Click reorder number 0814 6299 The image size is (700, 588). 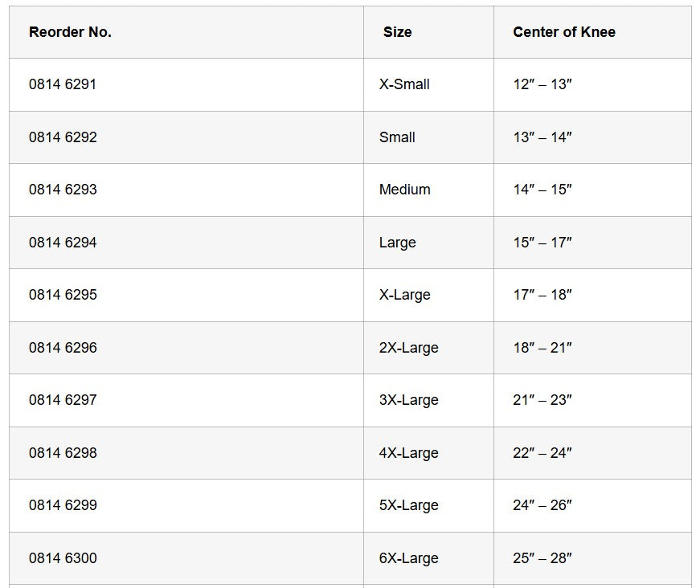(63, 505)
